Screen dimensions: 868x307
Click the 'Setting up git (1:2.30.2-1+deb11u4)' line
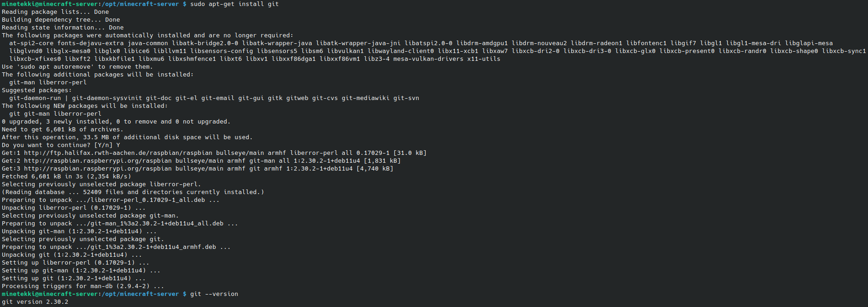click(74, 278)
